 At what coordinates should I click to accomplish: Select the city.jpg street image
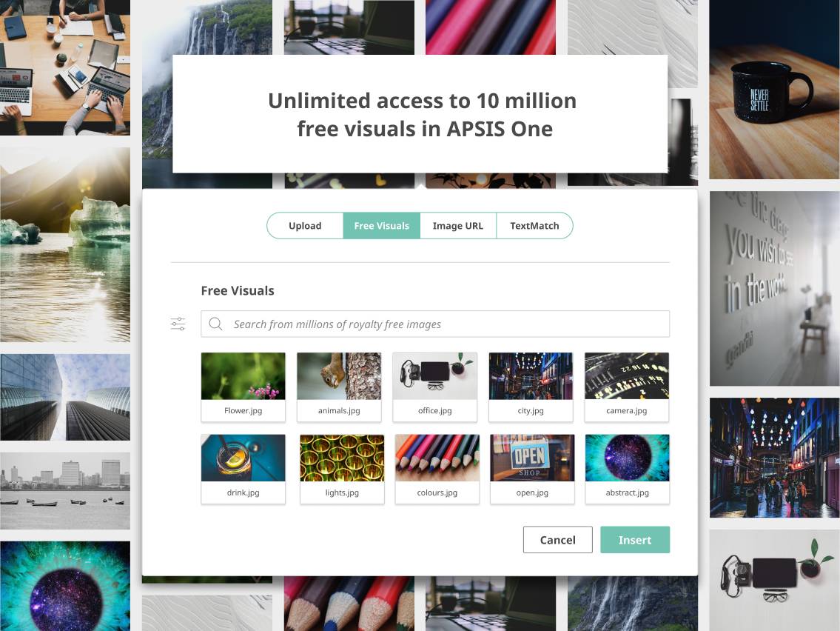(x=531, y=387)
